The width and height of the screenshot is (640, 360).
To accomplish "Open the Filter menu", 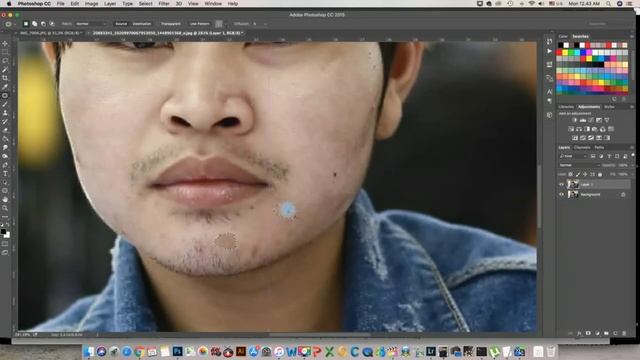I will pos(164,4).
